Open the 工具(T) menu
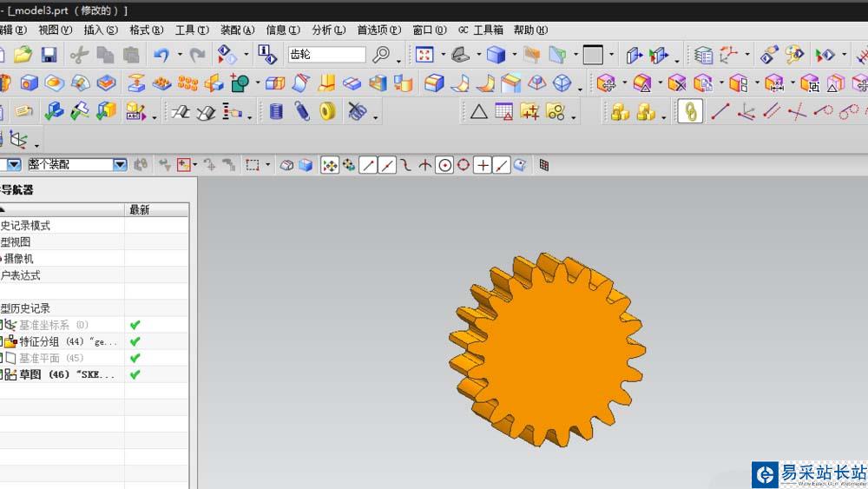The image size is (868, 489). coord(192,30)
